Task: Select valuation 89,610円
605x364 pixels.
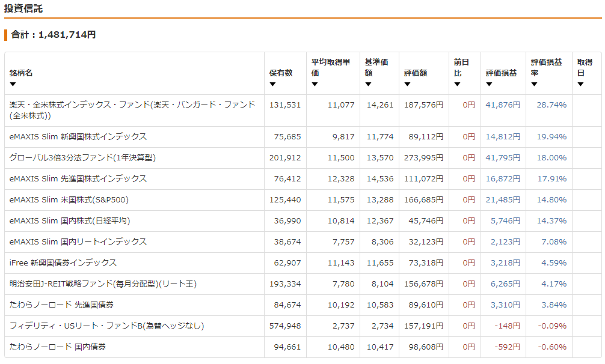Action: tap(426, 305)
